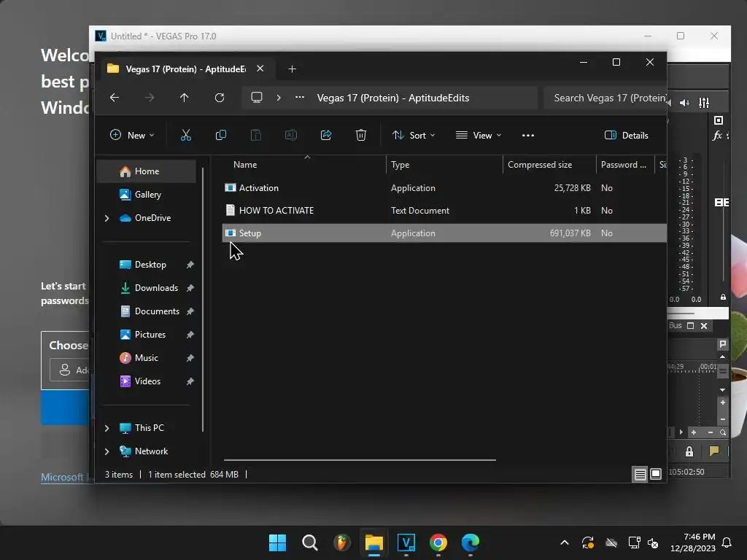Open FL Studio from taskbar
Screen dimensions: 747x560
point(341,542)
